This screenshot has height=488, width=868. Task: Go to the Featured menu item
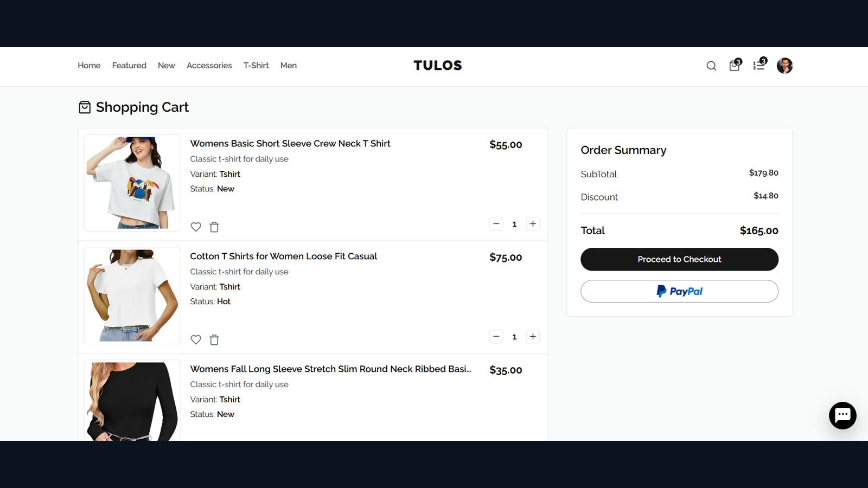[129, 66]
